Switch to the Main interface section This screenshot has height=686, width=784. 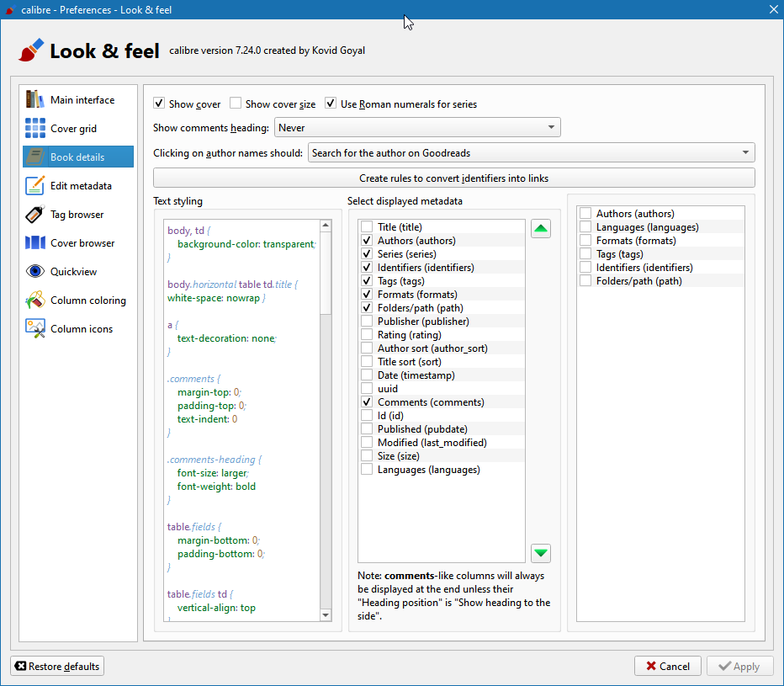coord(78,99)
